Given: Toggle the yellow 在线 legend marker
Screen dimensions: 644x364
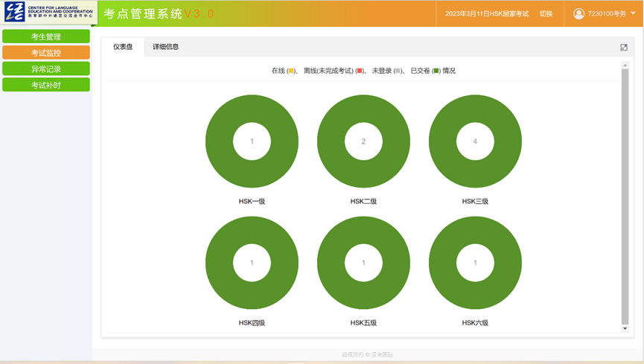Looking at the screenshot, I should tap(290, 71).
